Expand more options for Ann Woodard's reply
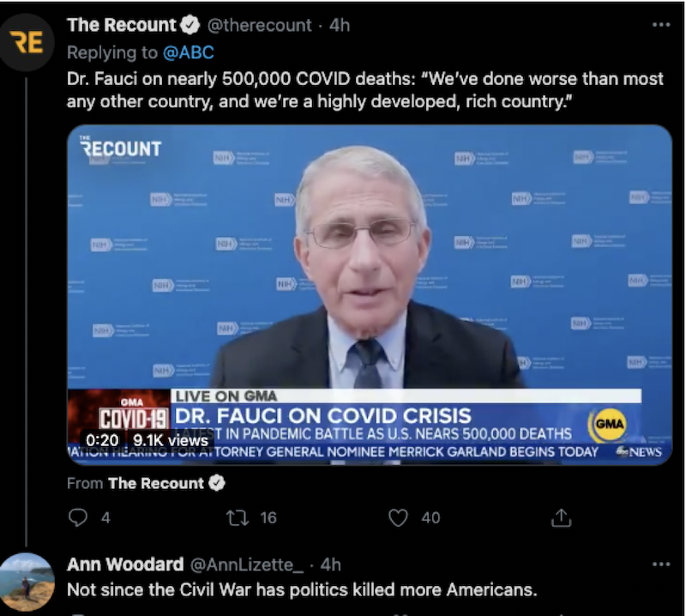The height and width of the screenshot is (616, 686). click(661, 565)
